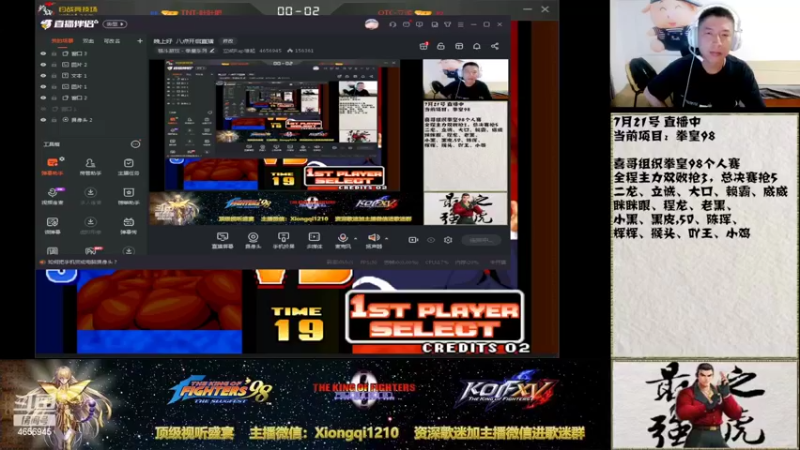Hide the 图片 1 source
This screenshot has height=450, width=800.
(43, 87)
